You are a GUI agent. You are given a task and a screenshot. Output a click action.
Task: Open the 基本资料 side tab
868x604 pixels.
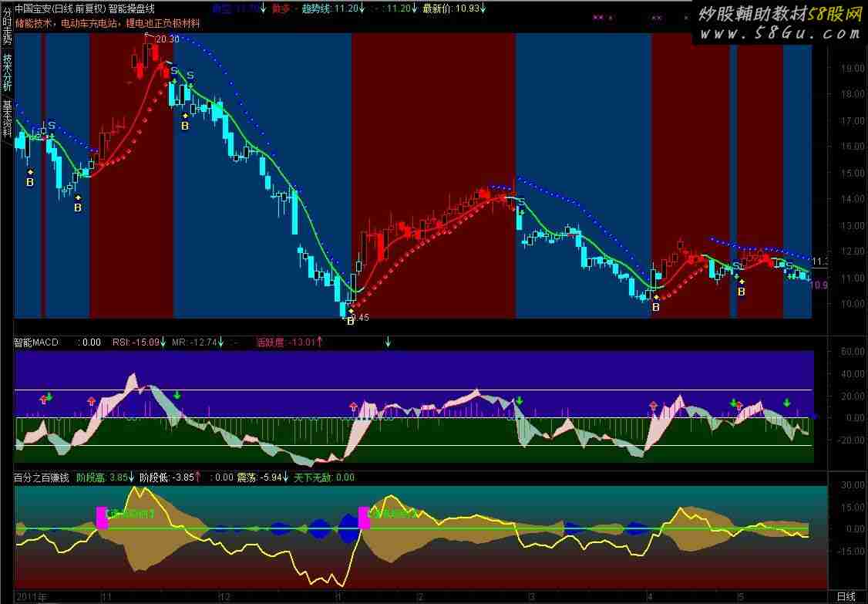[x=7, y=116]
